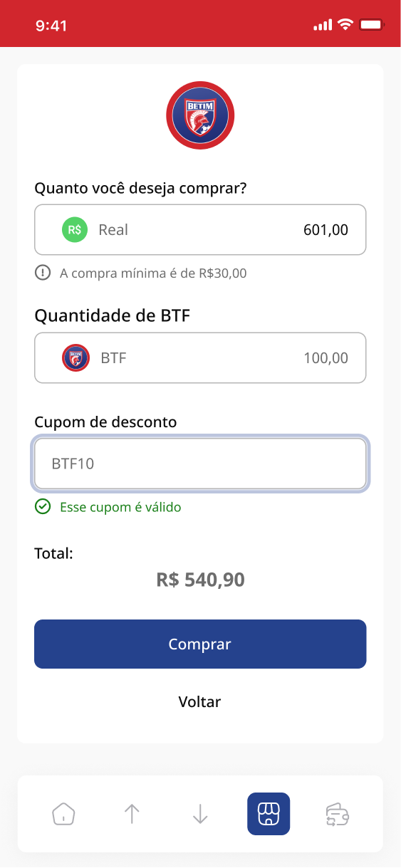This screenshot has height=868, width=401.
Task: Click the Voltar link
Action: (x=200, y=701)
